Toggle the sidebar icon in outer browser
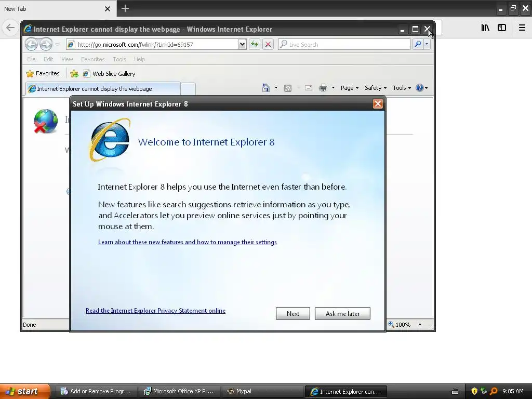Image resolution: width=532 pixels, height=399 pixels. pyautogui.click(x=502, y=28)
